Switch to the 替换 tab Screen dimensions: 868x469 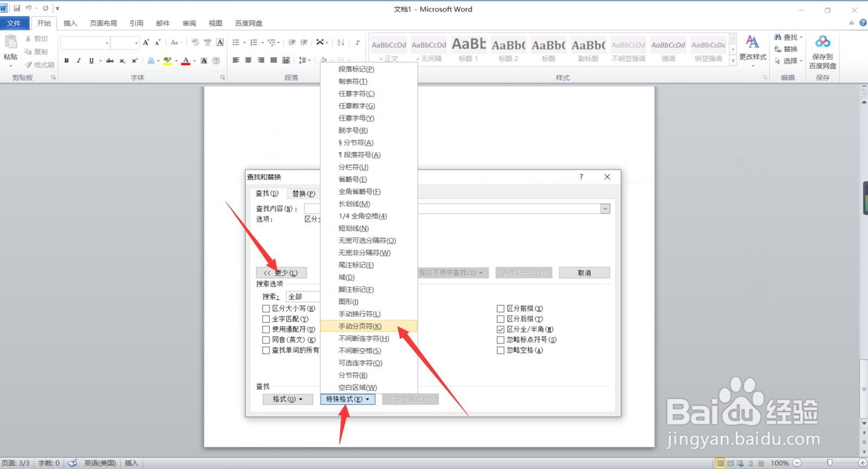[303, 193]
